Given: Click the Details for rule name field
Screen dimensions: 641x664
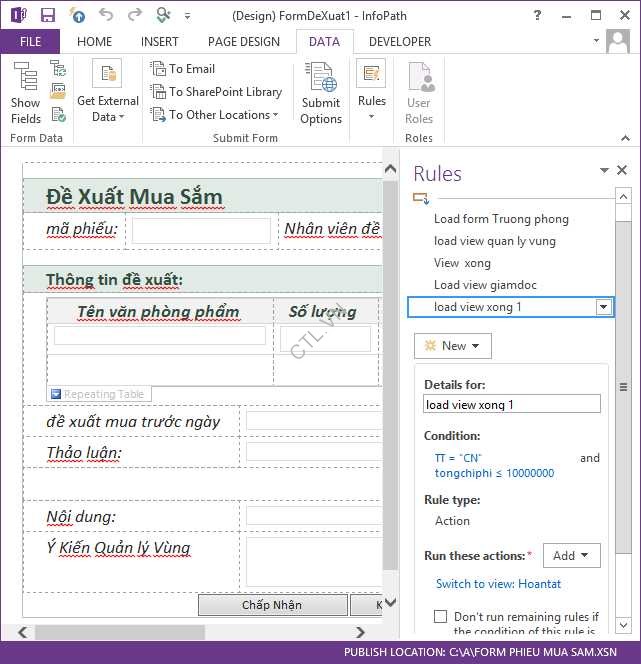Looking at the screenshot, I should click(512, 405).
